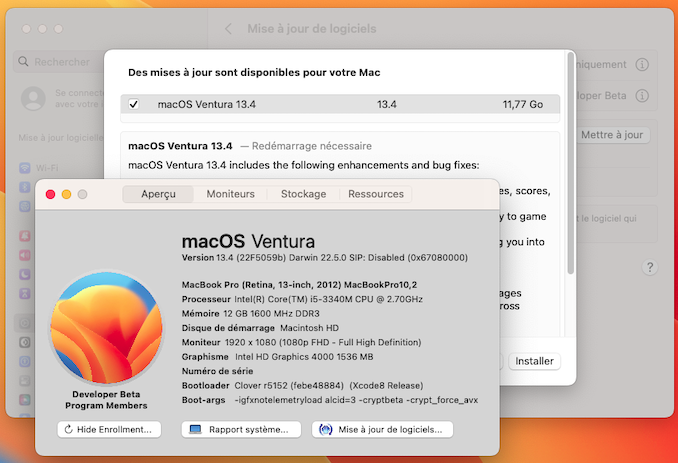Switch to the Aperçu tab
Viewport: 678px width, 463px height.
pos(158,194)
